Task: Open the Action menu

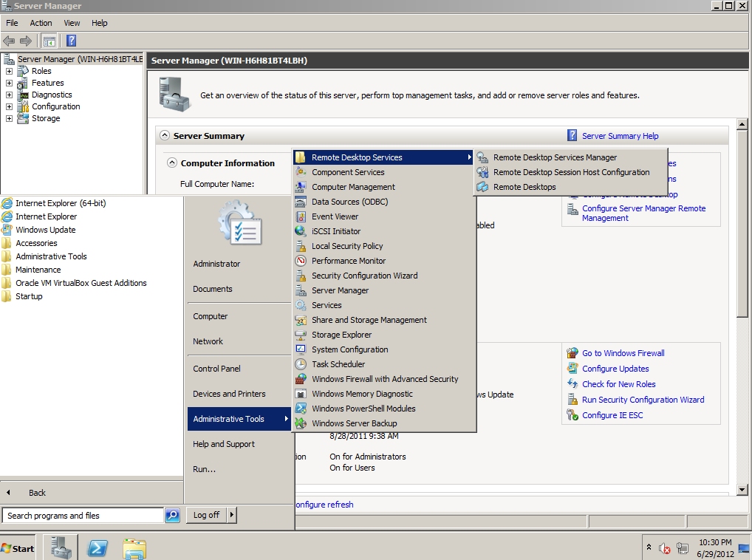Action: coord(41,23)
